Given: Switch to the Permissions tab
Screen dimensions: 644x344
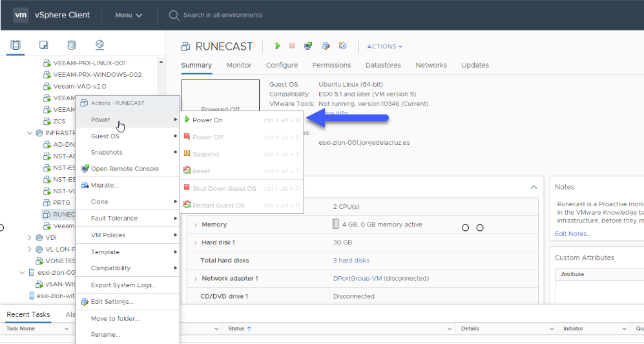Looking at the screenshot, I should pyautogui.click(x=331, y=65).
